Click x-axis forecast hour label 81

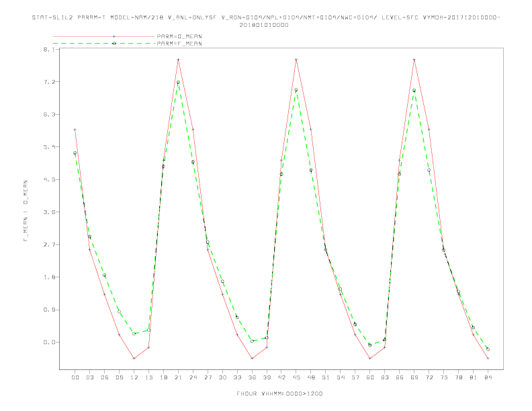pyautogui.click(x=474, y=377)
